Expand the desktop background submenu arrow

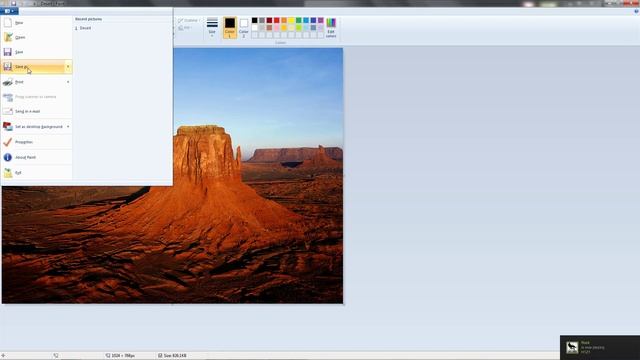[68, 127]
